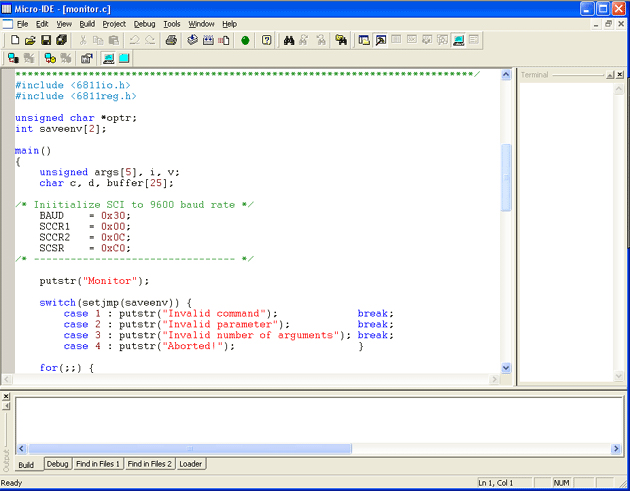Click the editor vertical scrollbar down arrow
This screenshot has height=491, width=630.
[506, 368]
